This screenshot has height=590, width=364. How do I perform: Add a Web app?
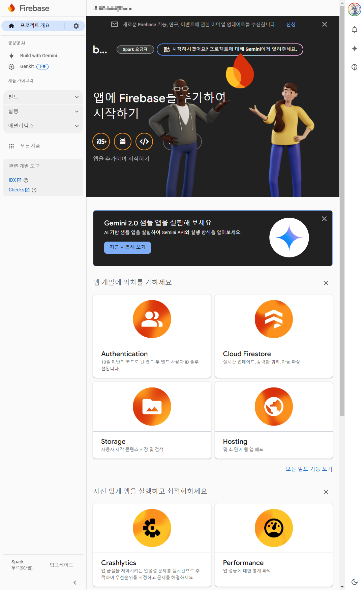pyautogui.click(x=144, y=142)
